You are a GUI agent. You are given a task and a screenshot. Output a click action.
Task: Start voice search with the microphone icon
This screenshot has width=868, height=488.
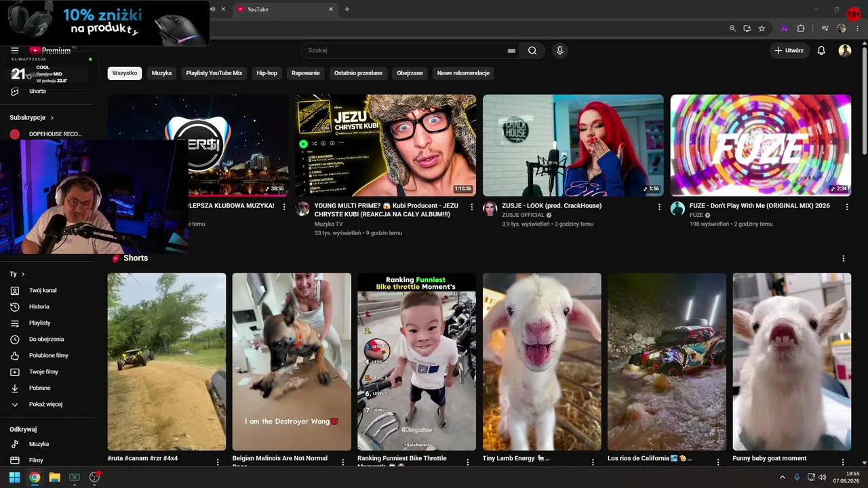[559, 50]
